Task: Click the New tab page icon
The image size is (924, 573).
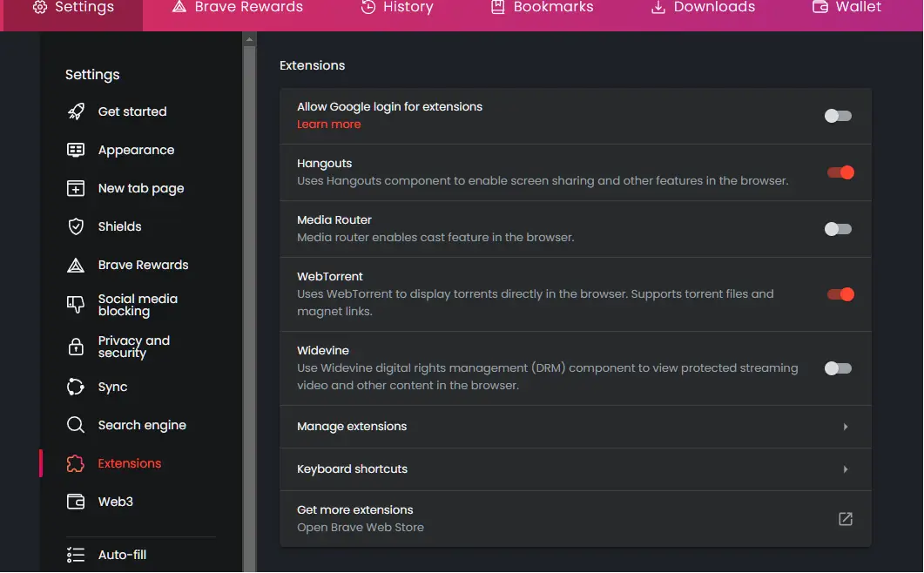Action: (76, 188)
